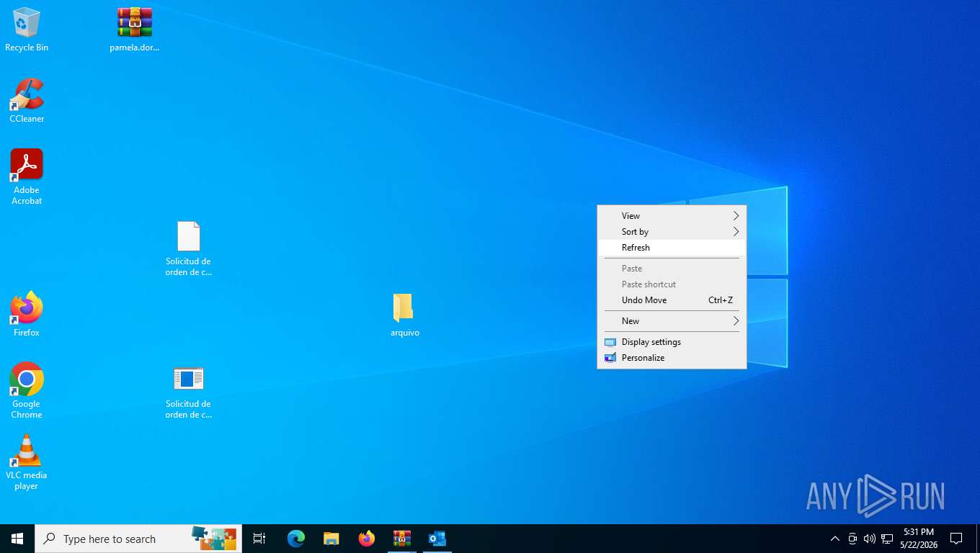Open the taskbar clock and date

pos(919,539)
